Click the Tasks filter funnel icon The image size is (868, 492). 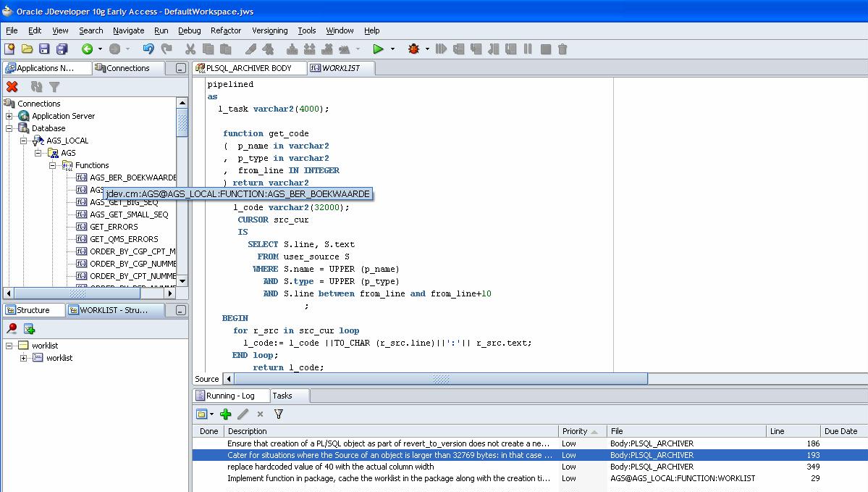[x=279, y=414]
